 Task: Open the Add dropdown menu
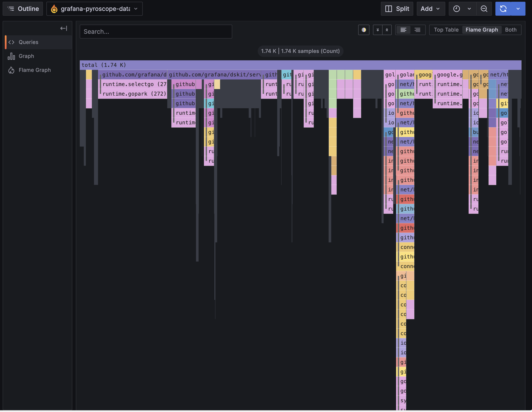[431, 8]
